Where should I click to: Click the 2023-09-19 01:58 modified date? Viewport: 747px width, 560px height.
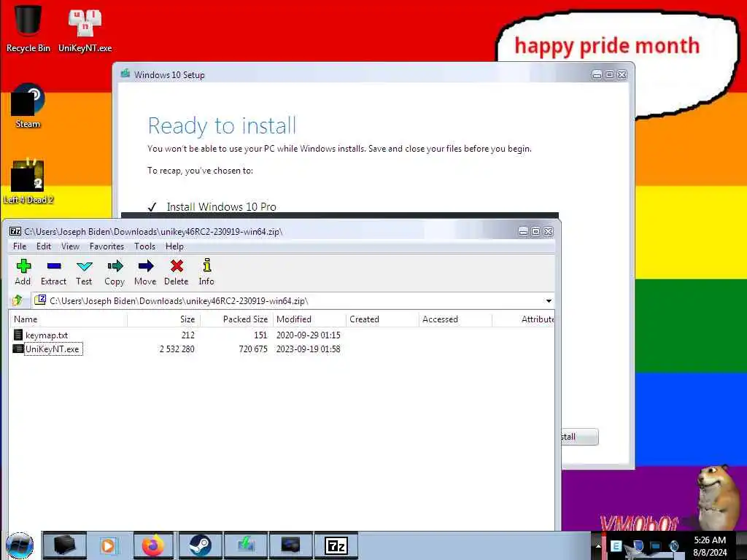tap(309, 349)
